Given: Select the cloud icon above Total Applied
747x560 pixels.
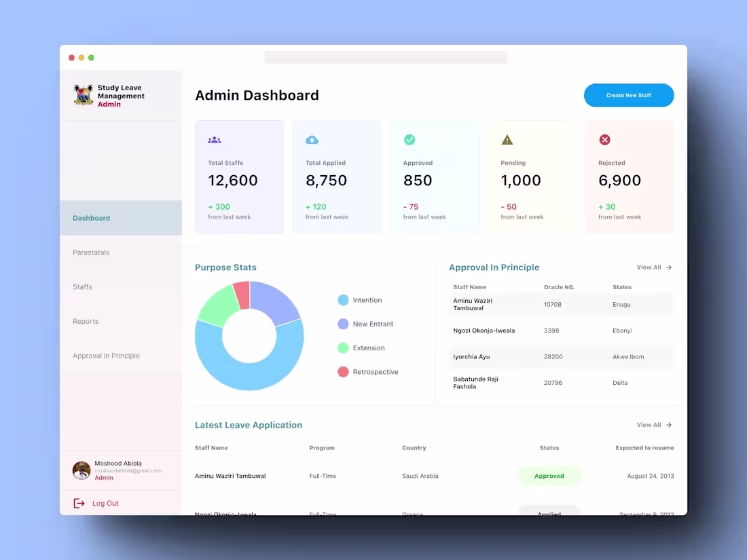Looking at the screenshot, I should tap(312, 139).
